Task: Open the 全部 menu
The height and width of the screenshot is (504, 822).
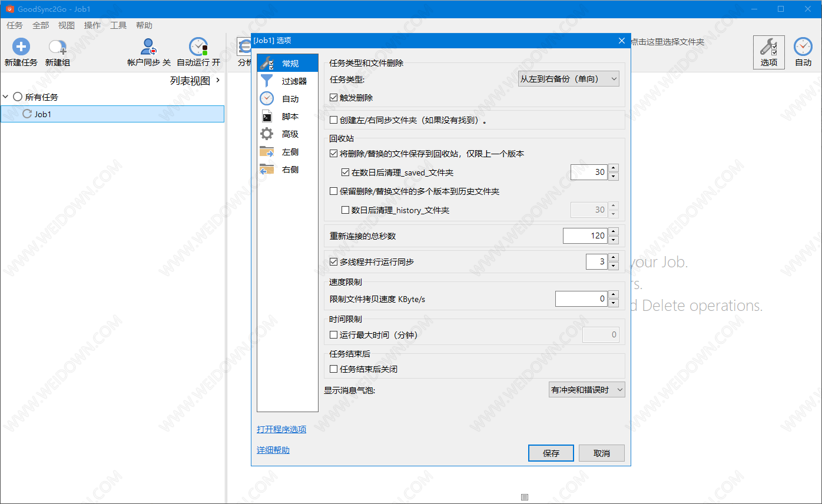Action: click(41, 25)
